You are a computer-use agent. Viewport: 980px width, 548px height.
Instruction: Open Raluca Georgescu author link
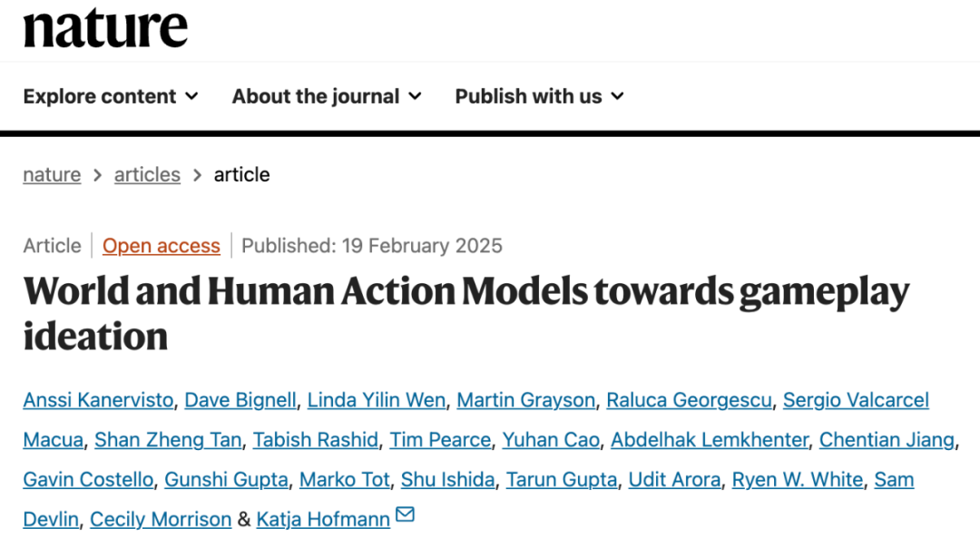coord(689,400)
